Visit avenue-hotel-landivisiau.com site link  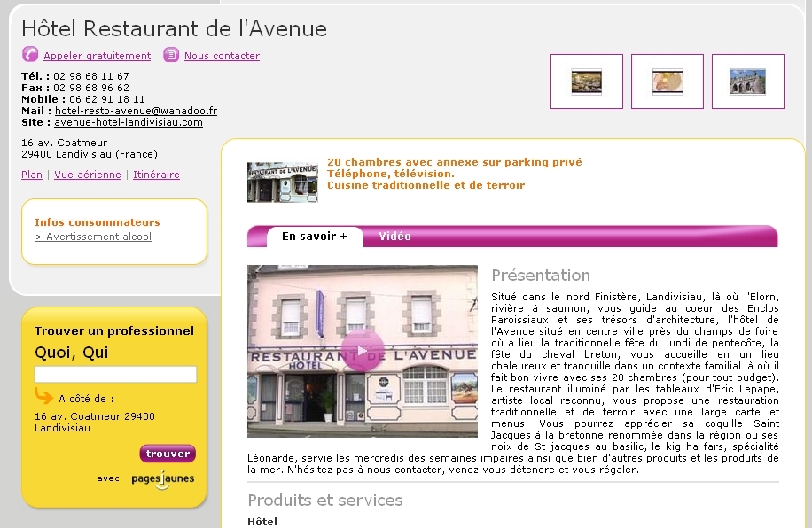tap(129, 122)
